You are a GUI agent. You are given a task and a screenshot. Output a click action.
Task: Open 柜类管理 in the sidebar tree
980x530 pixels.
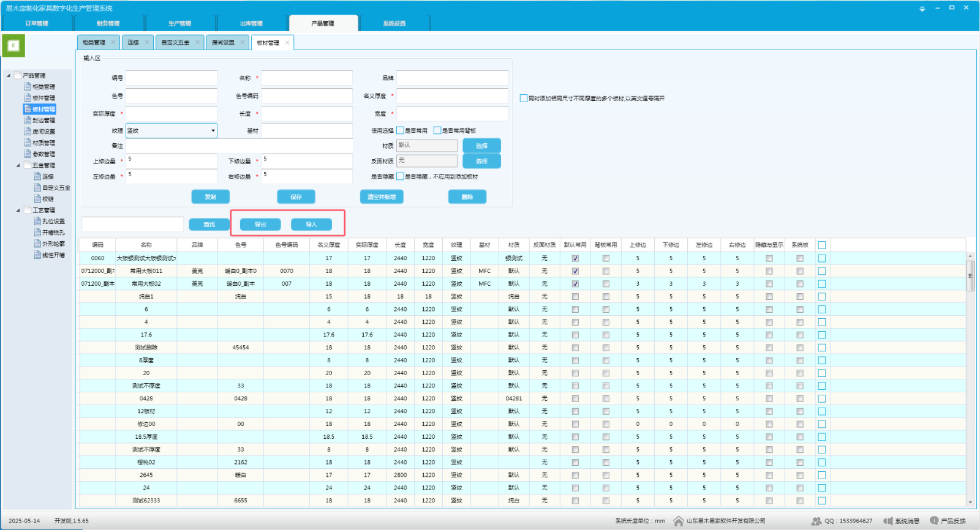coord(43,86)
